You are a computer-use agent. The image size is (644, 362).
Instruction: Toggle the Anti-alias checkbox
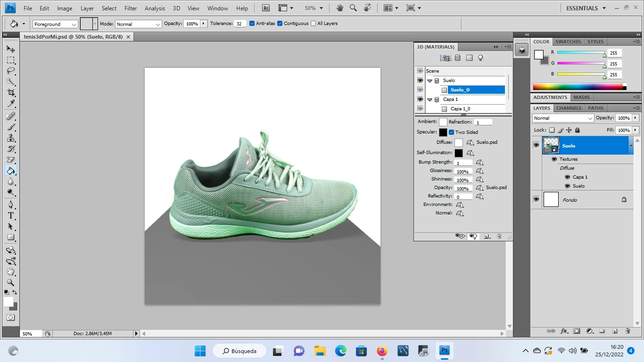click(252, 24)
